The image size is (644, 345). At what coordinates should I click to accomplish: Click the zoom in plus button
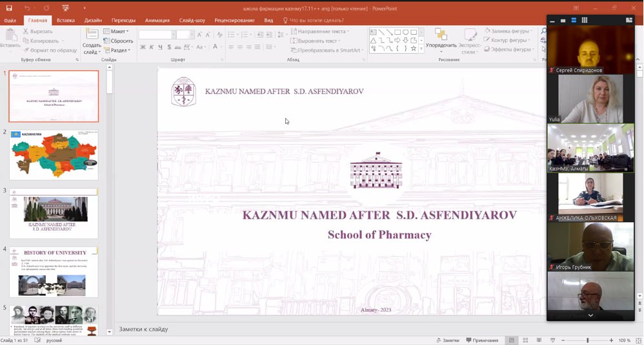click(x=612, y=340)
